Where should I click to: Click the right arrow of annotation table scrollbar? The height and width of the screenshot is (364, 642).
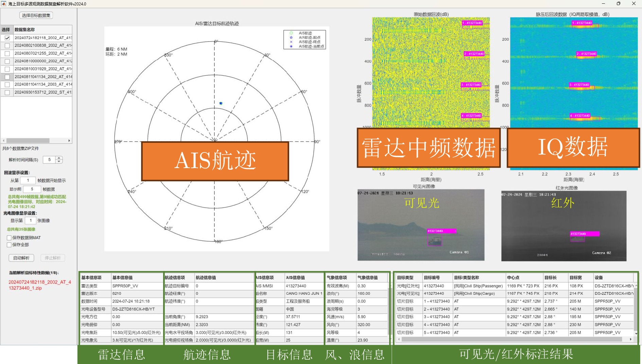[x=630, y=339]
